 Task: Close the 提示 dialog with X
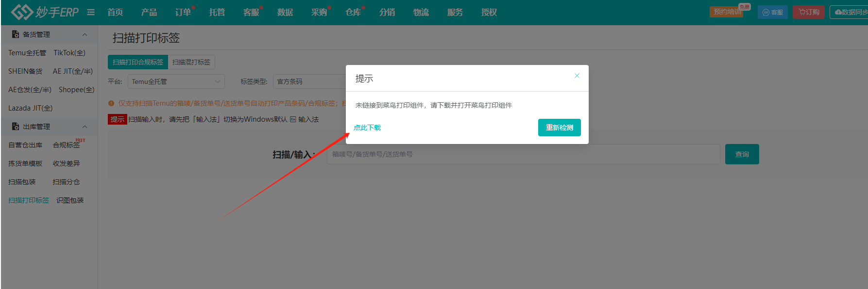[577, 76]
